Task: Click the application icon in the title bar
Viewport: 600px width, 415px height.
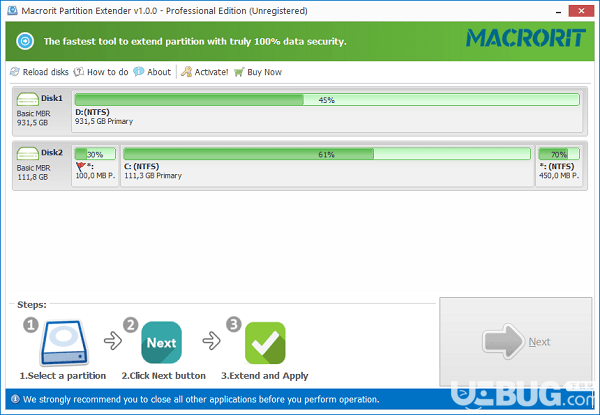Action: click(13, 10)
